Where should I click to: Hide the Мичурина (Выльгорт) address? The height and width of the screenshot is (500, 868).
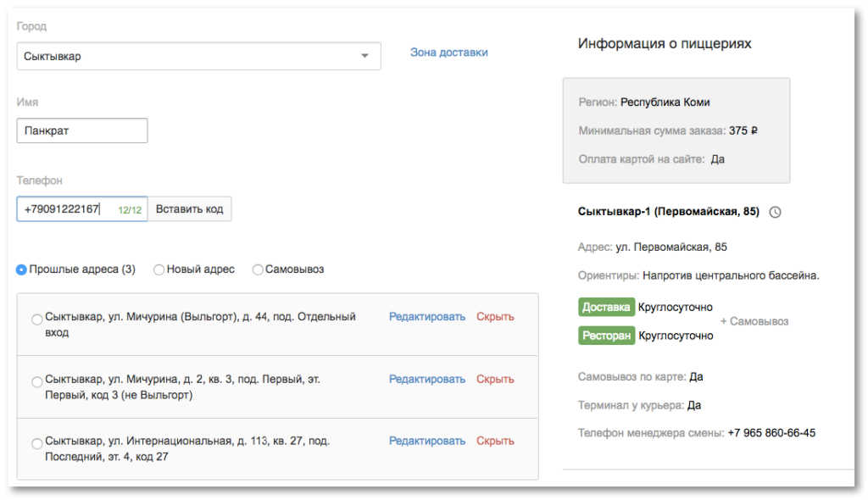coord(495,317)
